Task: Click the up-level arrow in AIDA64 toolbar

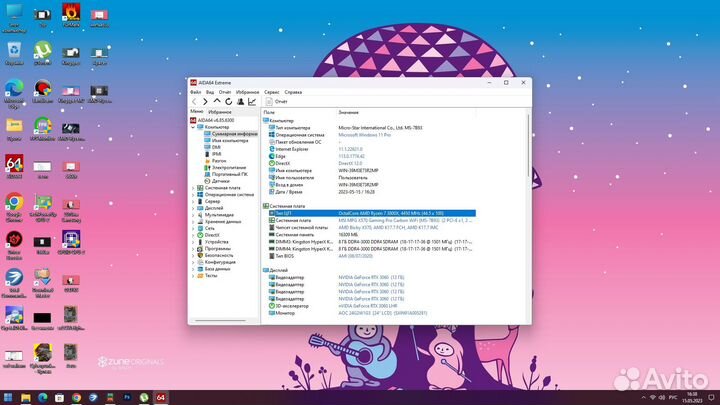Action: coord(217,101)
